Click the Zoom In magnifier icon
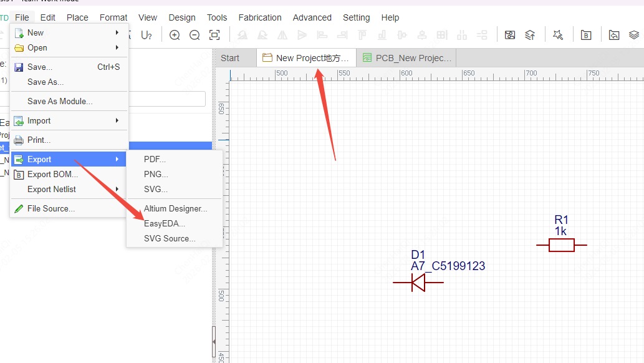 pyautogui.click(x=175, y=36)
